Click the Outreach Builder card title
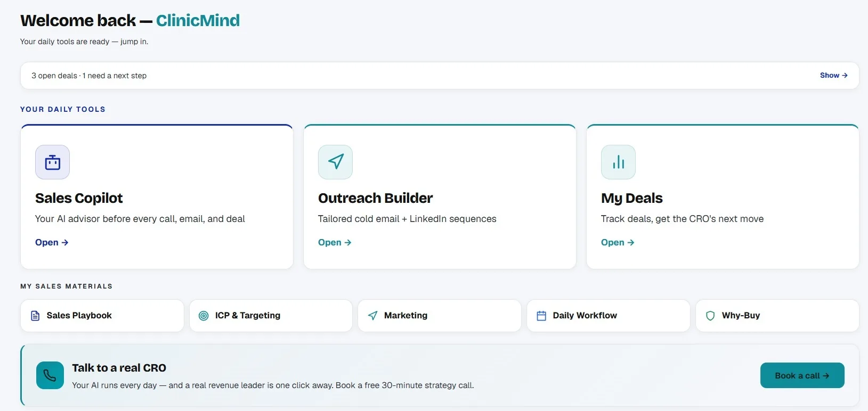 coord(375,198)
